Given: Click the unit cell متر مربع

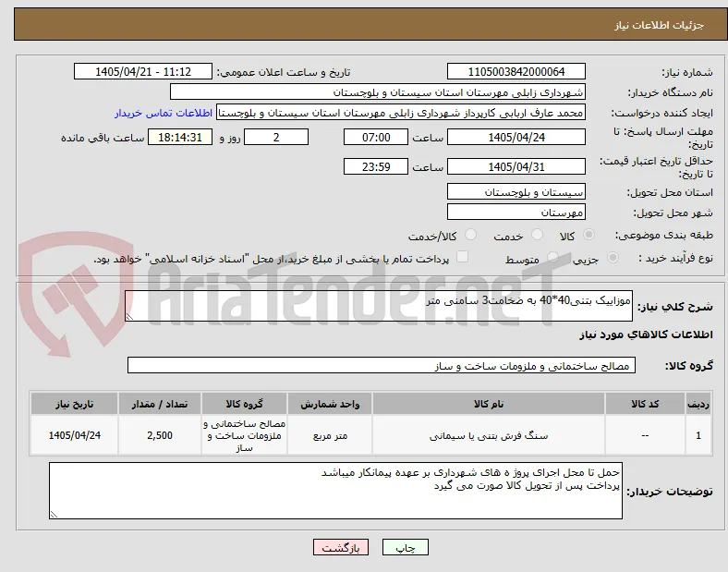Looking at the screenshot, I should point(330,435).
